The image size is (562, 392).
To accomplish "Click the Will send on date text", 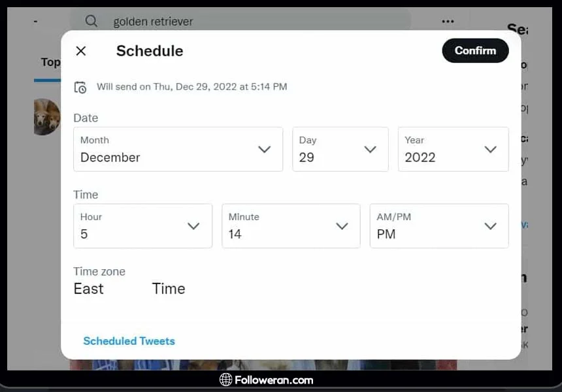I will pos(191,87).
